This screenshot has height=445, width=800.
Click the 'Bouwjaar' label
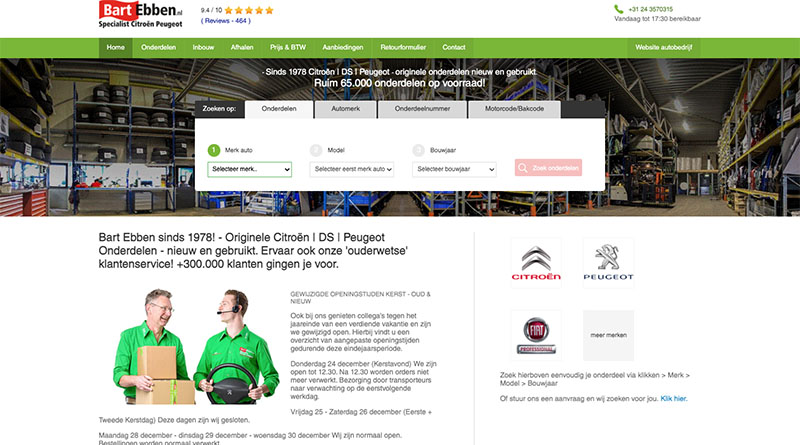(443, 150)
